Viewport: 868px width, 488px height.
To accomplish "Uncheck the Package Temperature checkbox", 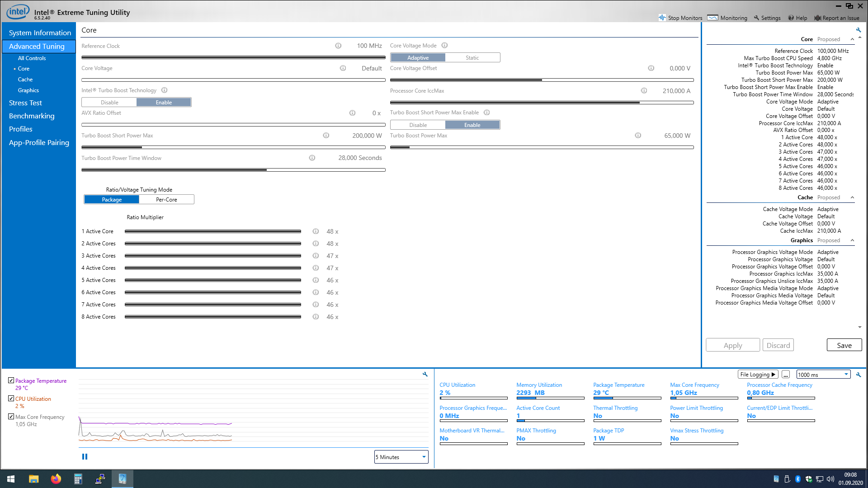I will click(x=11, y=380).
